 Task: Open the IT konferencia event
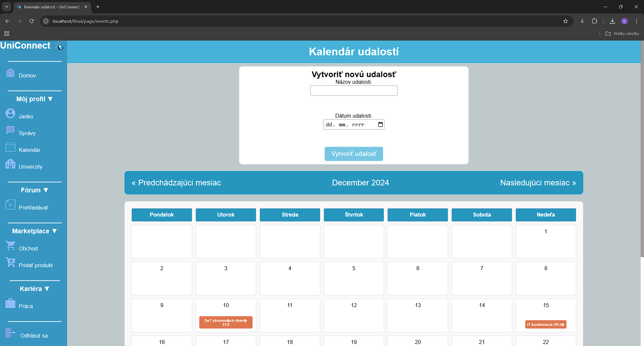coord(546,325)
